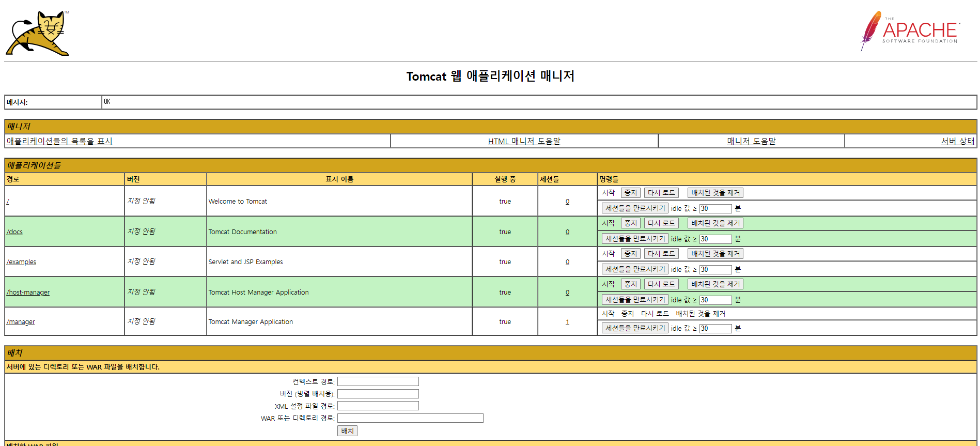
Task: Focus the 버전 (병렬 배치용) input field
Action: pos(378,394)
